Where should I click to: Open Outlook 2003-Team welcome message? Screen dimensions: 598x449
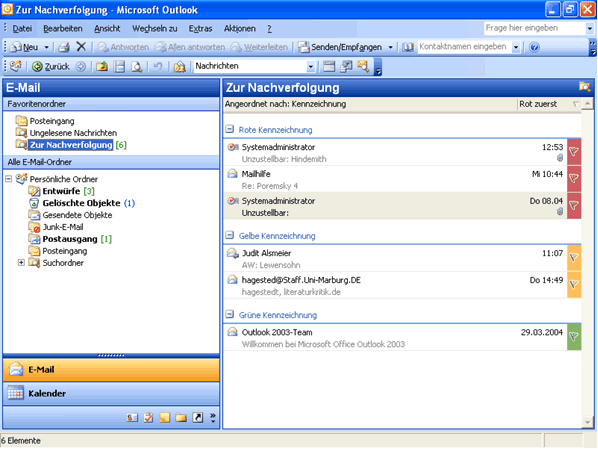(x=395, y=338)
